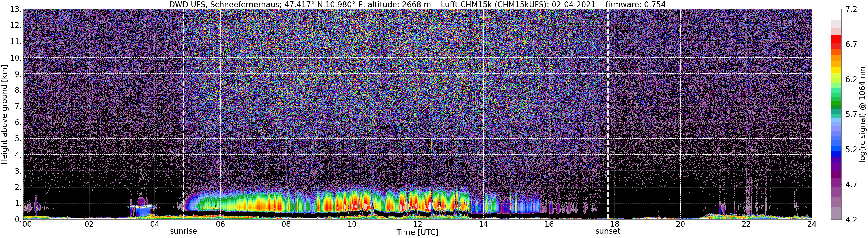This screenshot has width=868, height=238.
Task: Click the 7.2 value on the colorbar
Action: [x=851, y=10]
